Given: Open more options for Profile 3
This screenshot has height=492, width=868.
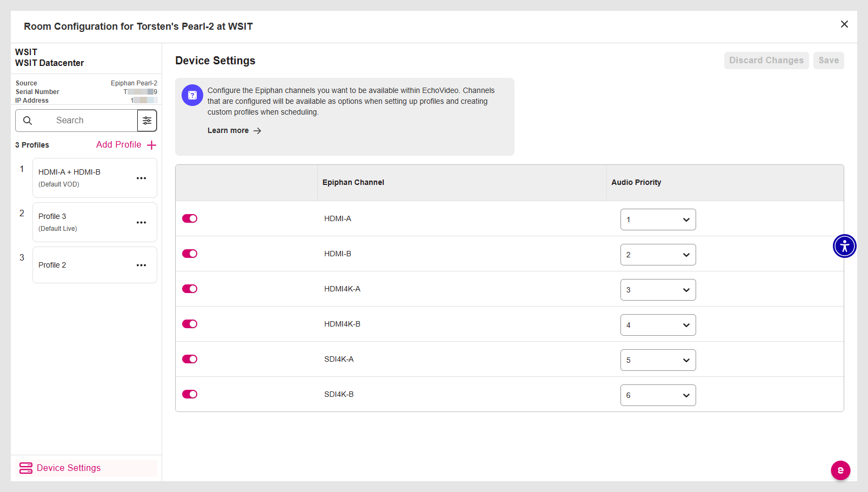Looking at the screenshot, I should 142,222.
